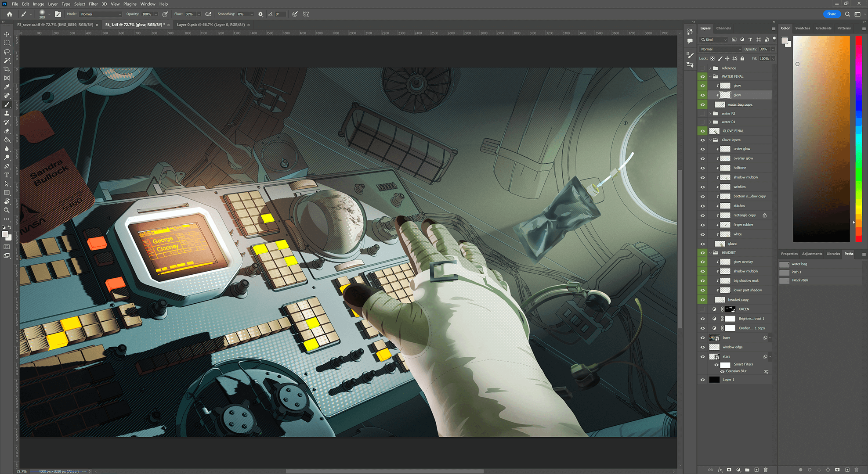Lock transparent pixels icon
Viewport: 868px width, 474px height.
(x=712, y=58)
